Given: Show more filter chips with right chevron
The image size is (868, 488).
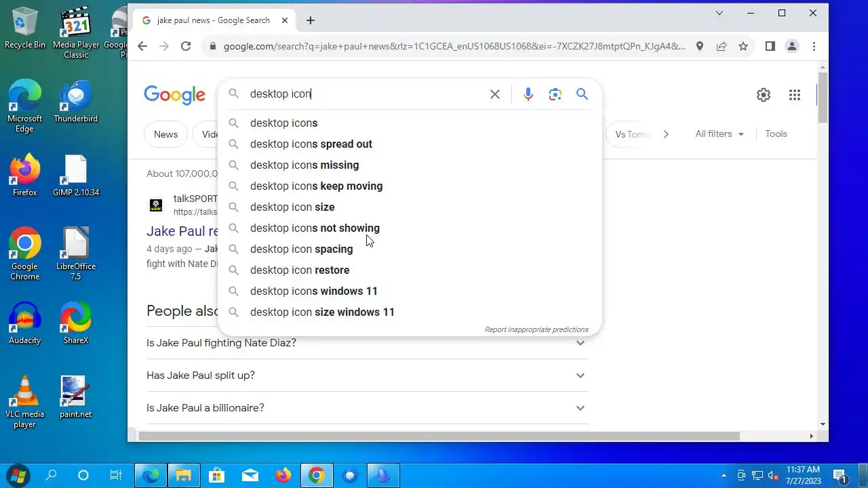Looking at the screenshot, I should [666, 134].
